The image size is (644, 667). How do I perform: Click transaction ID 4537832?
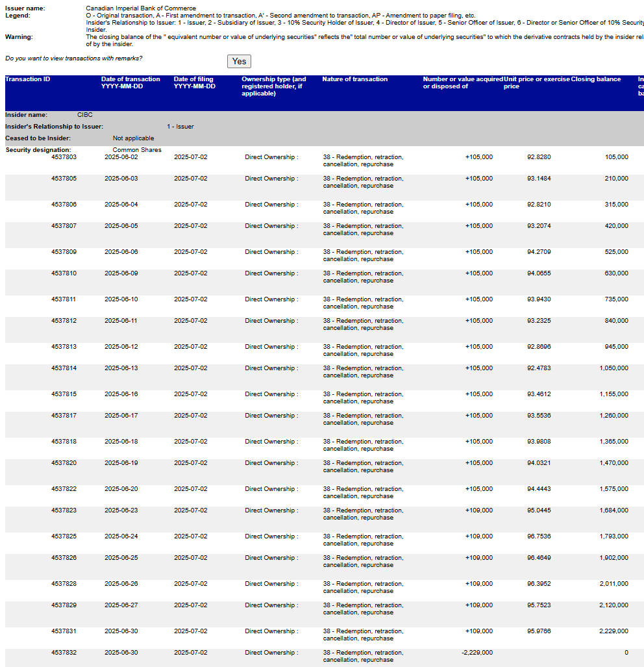[x=64, y=653]
